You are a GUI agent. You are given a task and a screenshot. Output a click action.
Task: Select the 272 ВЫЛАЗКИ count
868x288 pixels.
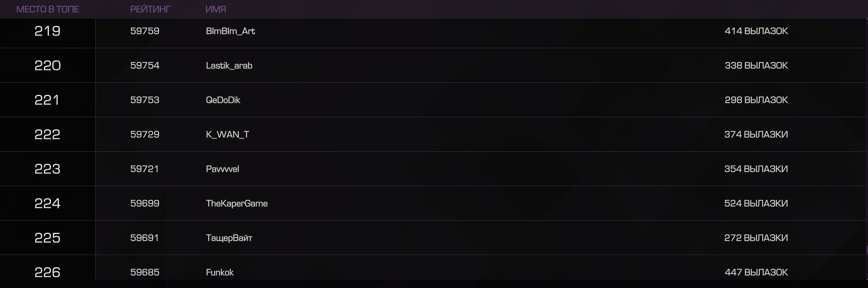pyautogui.click(x=756, y=238)
